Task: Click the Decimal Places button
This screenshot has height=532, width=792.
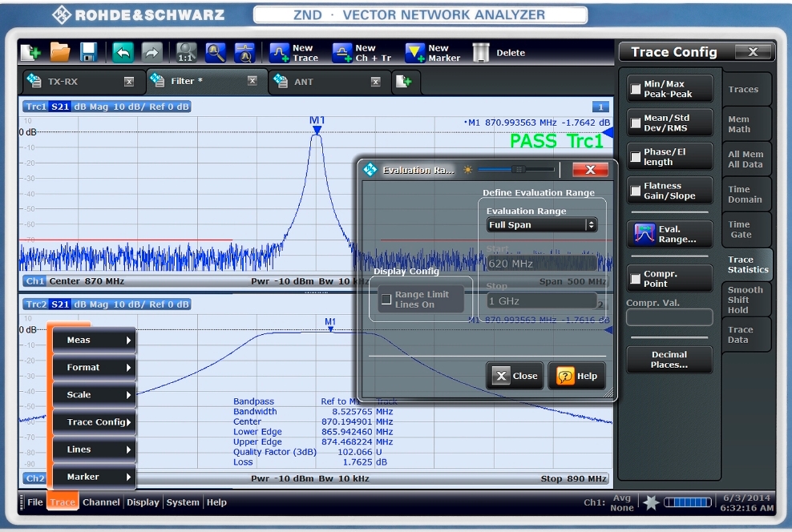Action: coord(670,360)
